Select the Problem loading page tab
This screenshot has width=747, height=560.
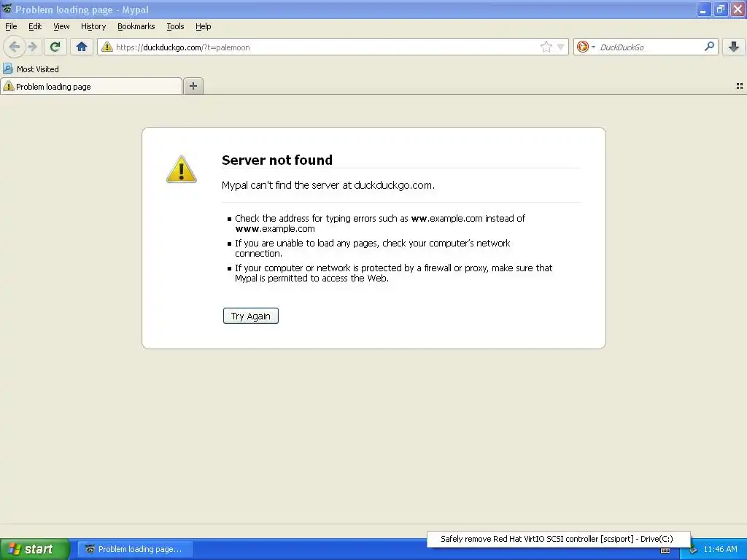coord(91,86)
